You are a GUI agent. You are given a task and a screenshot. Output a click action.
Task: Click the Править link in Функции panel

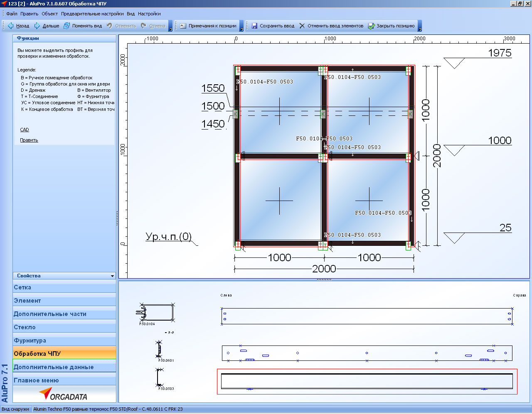[29, 140]
